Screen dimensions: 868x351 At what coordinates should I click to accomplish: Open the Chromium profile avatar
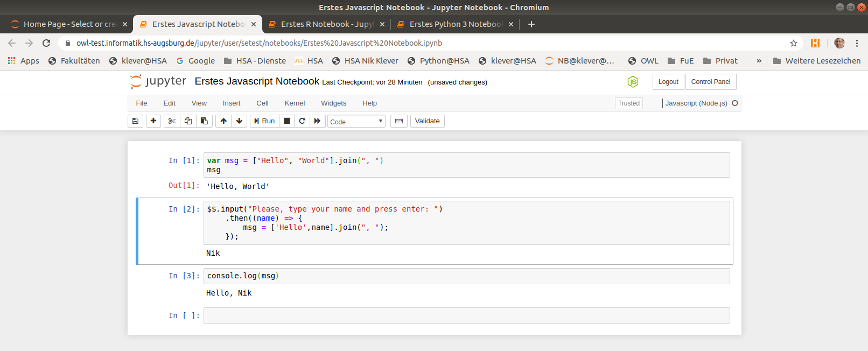(839, 43)
